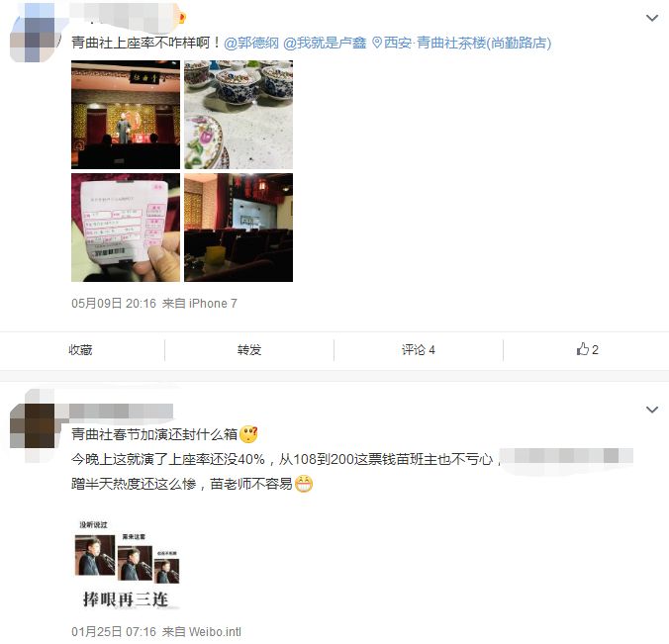
Task: Open the @我就是卢鑫 mention link
Action: click(325, 43)
